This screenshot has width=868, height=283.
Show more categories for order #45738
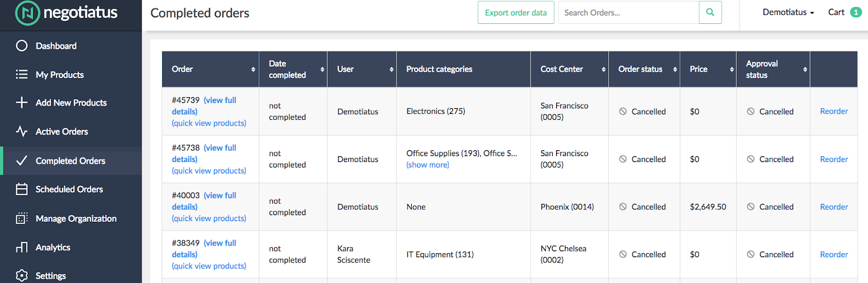[427, 165]
